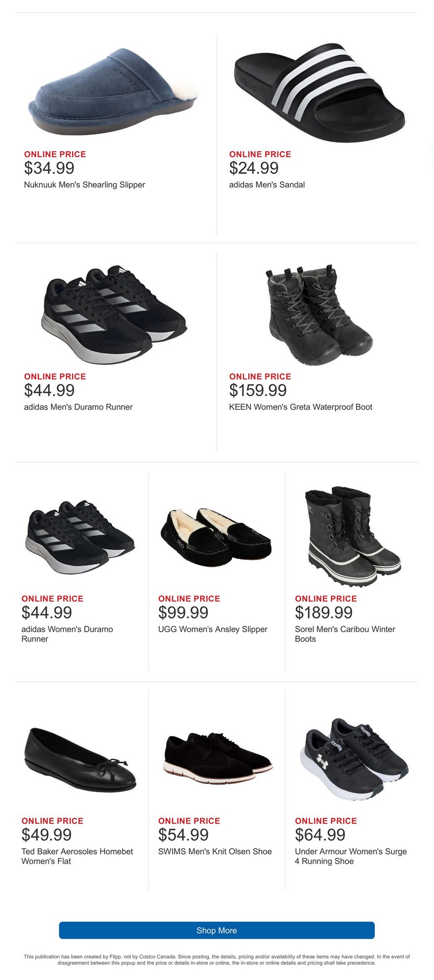Click the Nuknuuk shearling slipper image
434x980 pixels.
point(114,92)
